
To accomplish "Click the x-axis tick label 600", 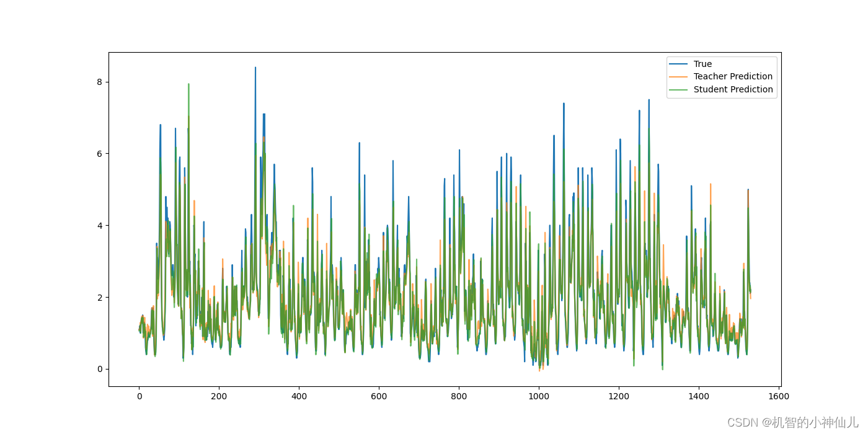I will click(379, 396).
